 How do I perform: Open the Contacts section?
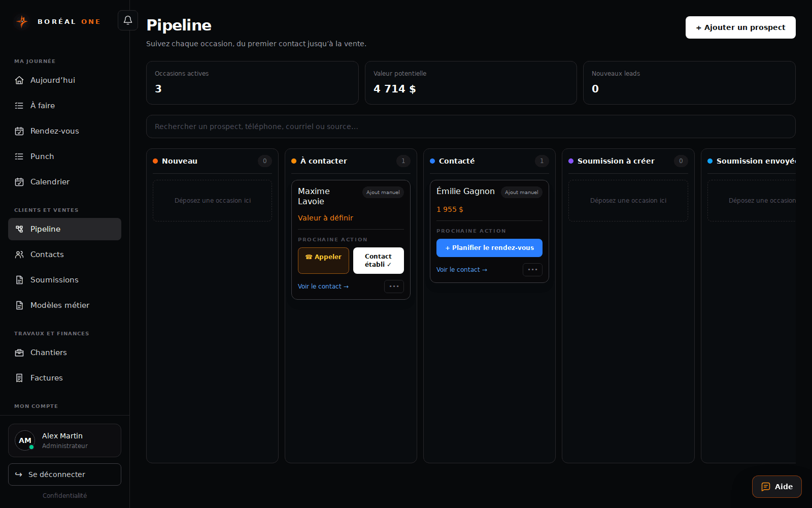coord(64,255)
